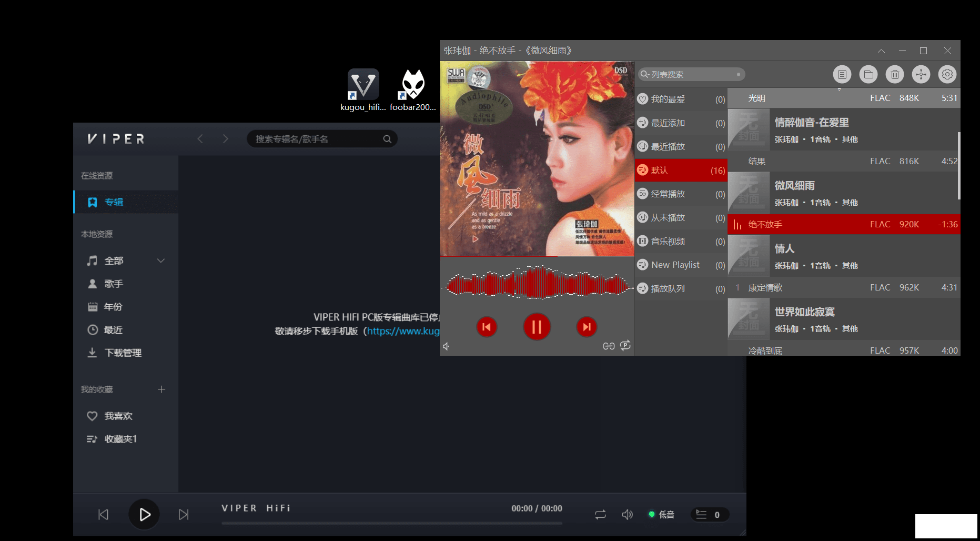Toggle the VIPER repeat mode icon
Image resolution: width=980 pixels, height=541 pixels.
[x=600, y=515]
